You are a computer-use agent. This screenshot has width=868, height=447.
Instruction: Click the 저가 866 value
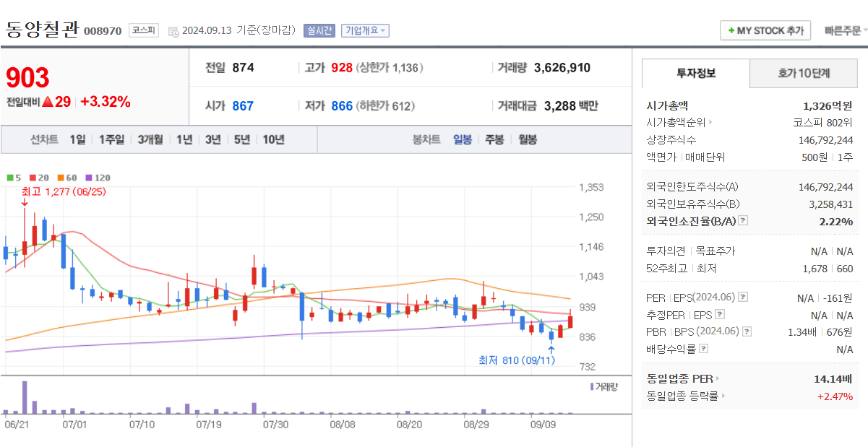point(341,106)
